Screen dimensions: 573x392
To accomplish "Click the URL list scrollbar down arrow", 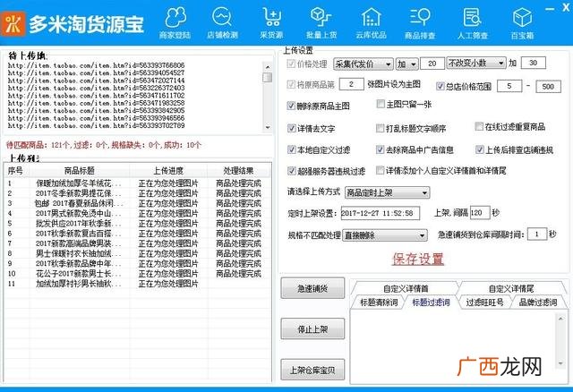I will tap(268, 127).
